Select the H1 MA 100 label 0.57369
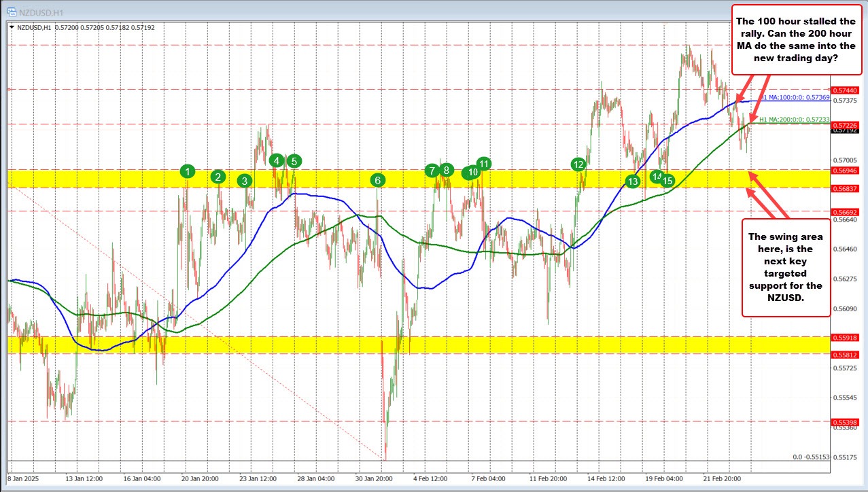 point(795,98)
